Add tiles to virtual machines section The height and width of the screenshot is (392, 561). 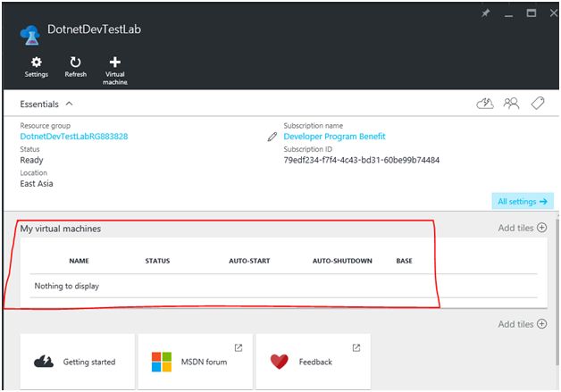522,229
